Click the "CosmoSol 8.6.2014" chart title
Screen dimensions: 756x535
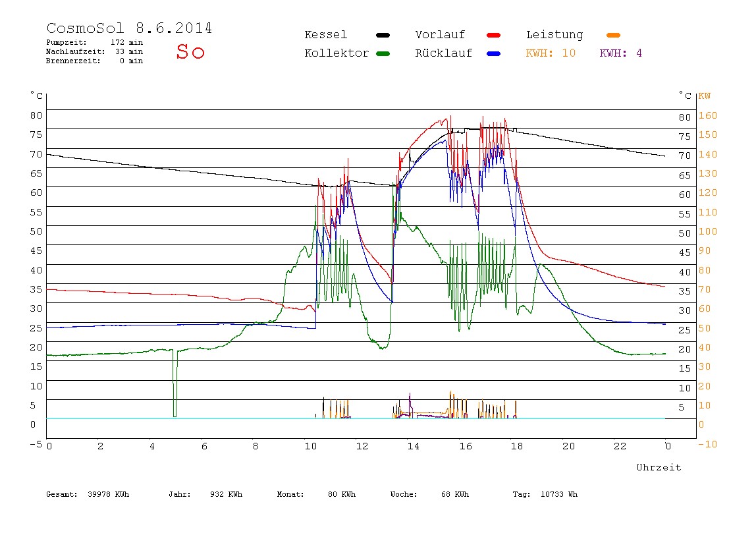click(x=129, y=28)
